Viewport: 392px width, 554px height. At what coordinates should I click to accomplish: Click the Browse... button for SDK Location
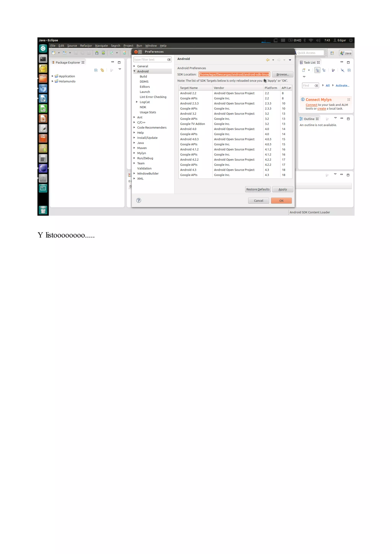pos(282,74)
